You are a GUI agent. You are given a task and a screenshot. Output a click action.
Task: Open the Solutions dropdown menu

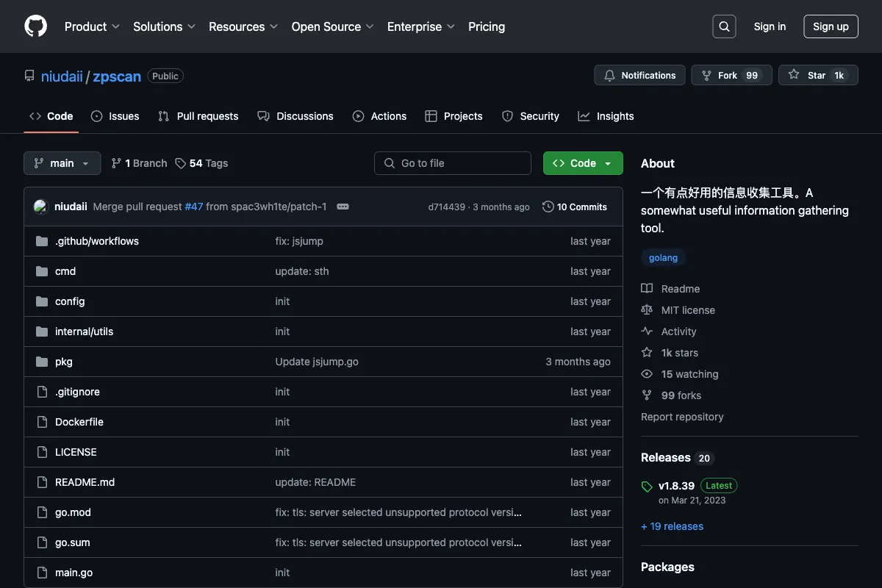[x=164, y=26]
